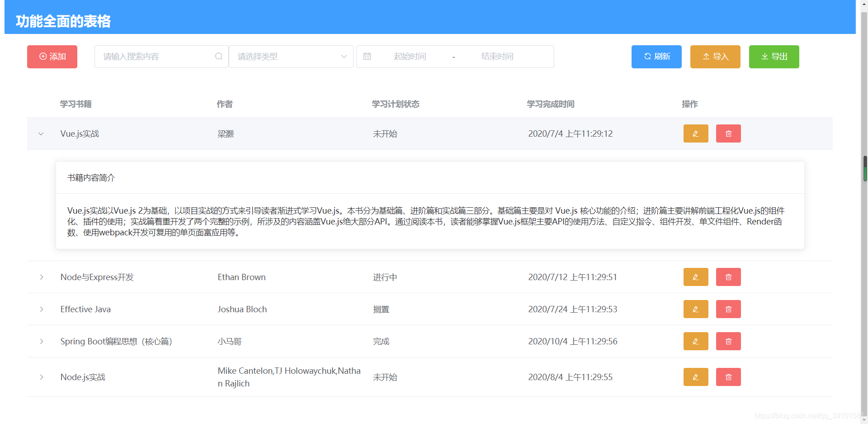Collapse the Vue.js实战 row details

pos(41,134)
